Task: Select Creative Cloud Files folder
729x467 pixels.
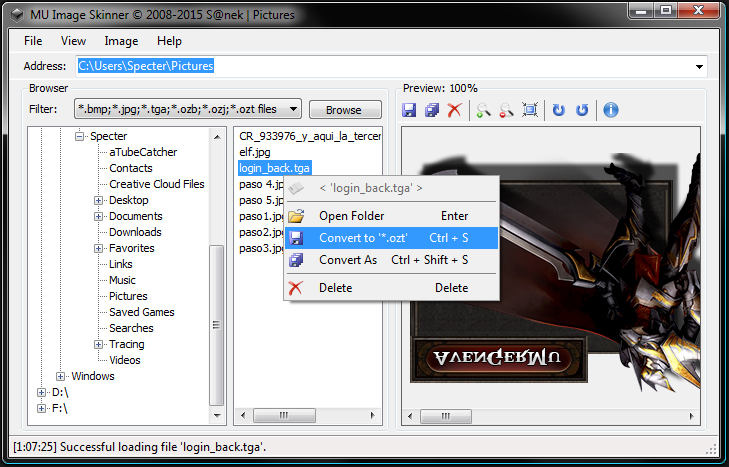Action: coord(157,184)
